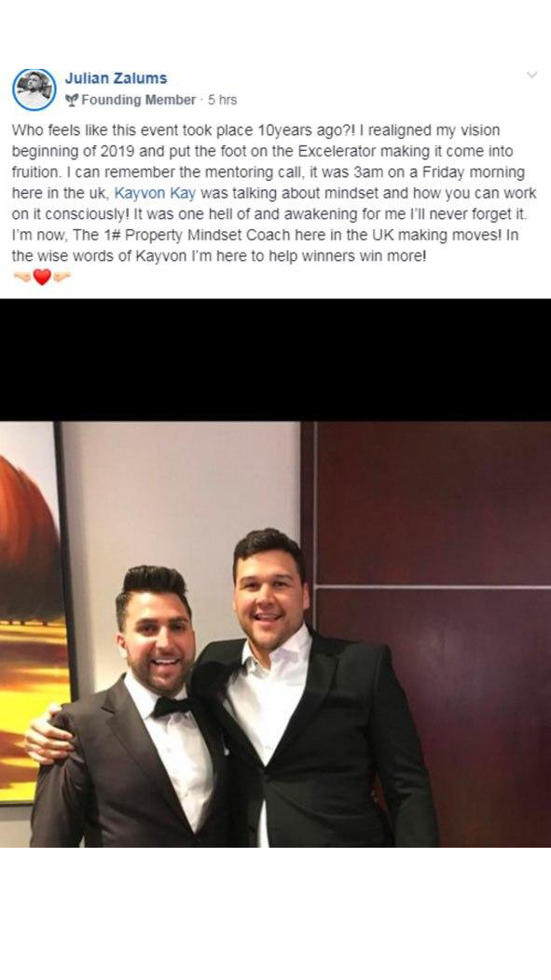Screen dimensions: 551x980
Task: Open the tagged Kayvon Kay profile link
Action: coord(155,193)
